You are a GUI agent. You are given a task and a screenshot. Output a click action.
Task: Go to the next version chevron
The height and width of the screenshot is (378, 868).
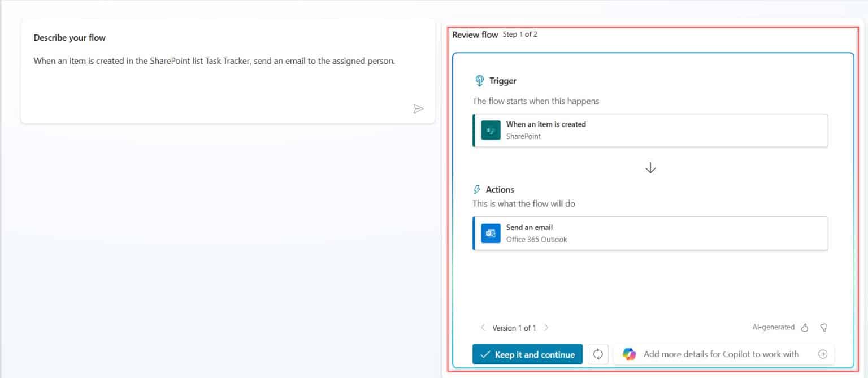pyautogui.click(x=546, y=328)
